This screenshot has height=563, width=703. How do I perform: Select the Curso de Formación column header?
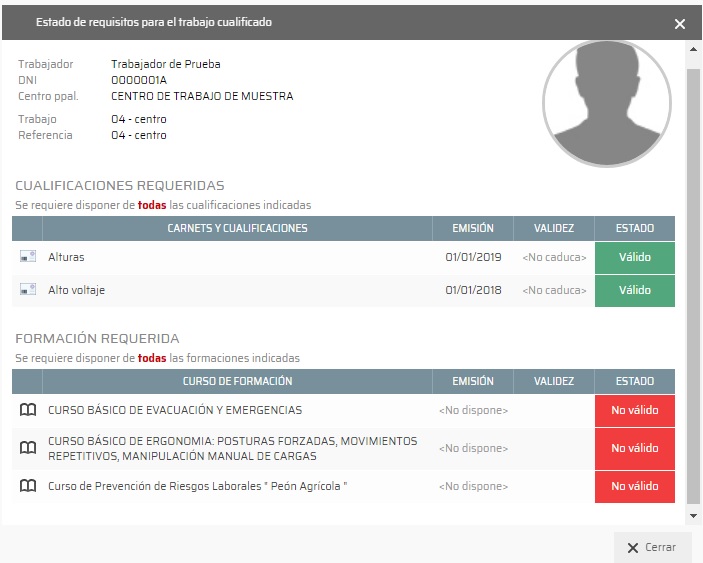[237, 381]
